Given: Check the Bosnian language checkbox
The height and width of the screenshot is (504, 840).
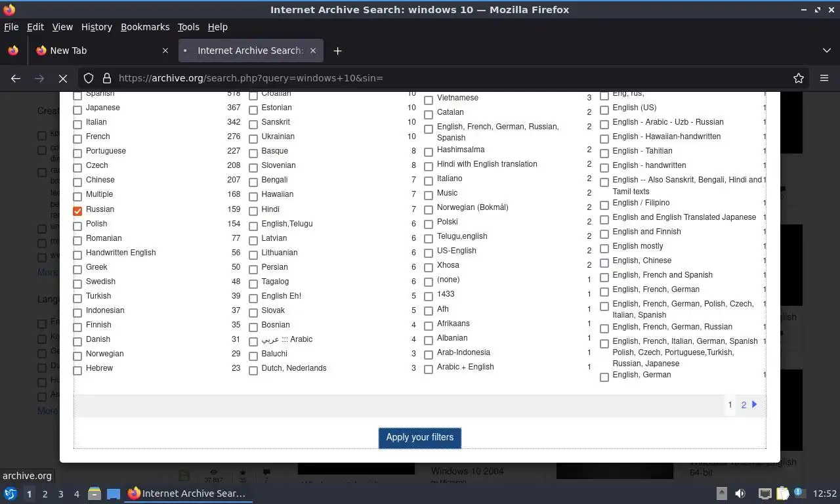Looking at the screenshot, I should pyautogui.click(x=253, y=326).
